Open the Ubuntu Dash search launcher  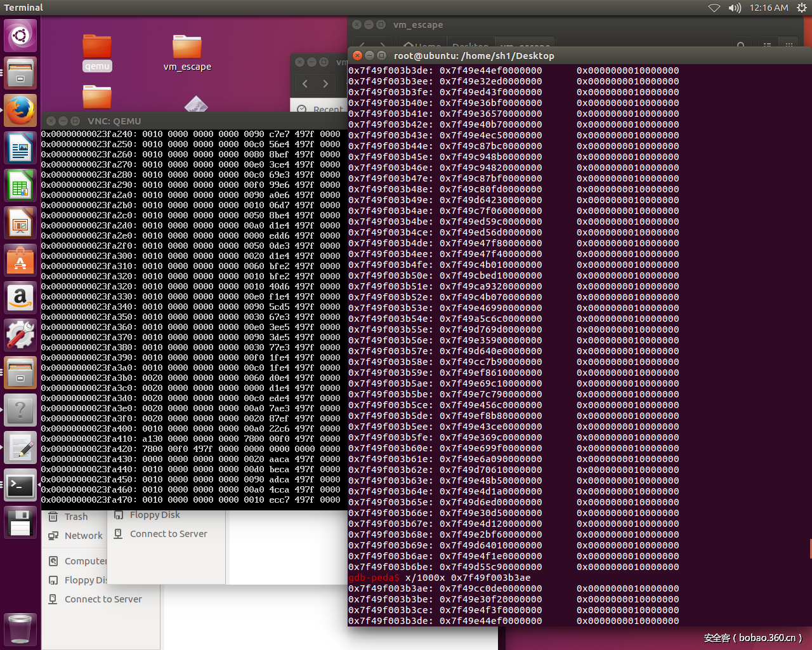[20, 36]
